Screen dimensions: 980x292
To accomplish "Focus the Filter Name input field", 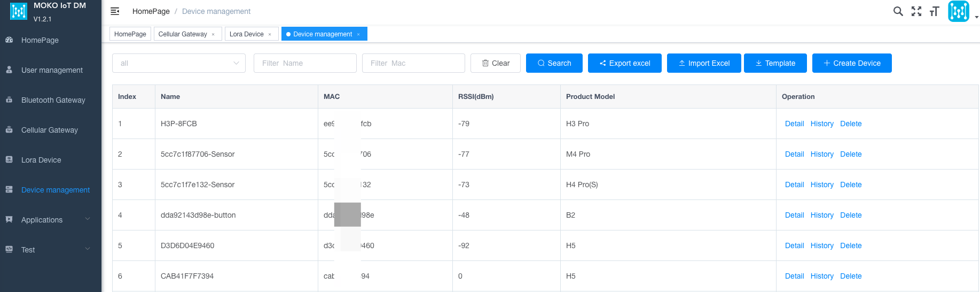I will click(305, 63).
